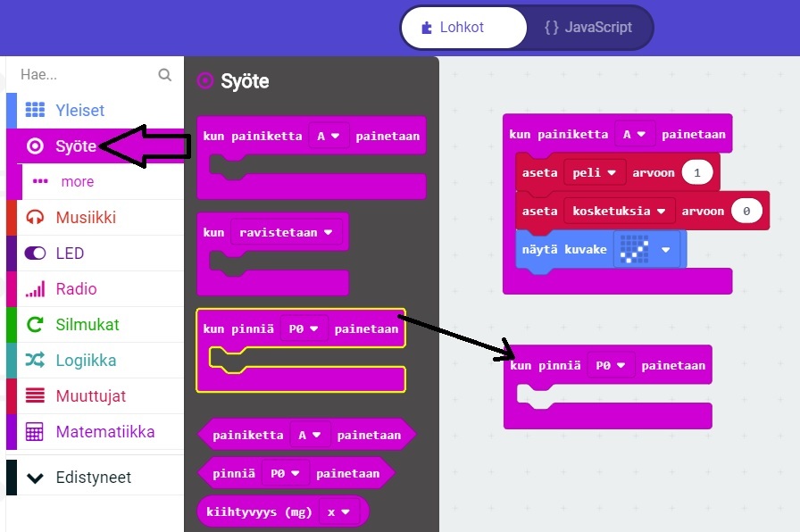The image size is (800, 532).
Task: Open the Radio signal bars icon
Action: pos(35,289)
